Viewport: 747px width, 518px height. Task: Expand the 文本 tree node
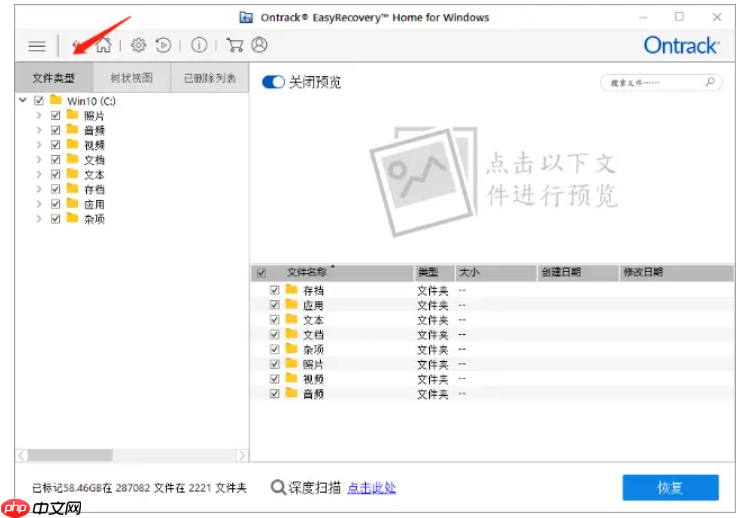pos(39,174)
